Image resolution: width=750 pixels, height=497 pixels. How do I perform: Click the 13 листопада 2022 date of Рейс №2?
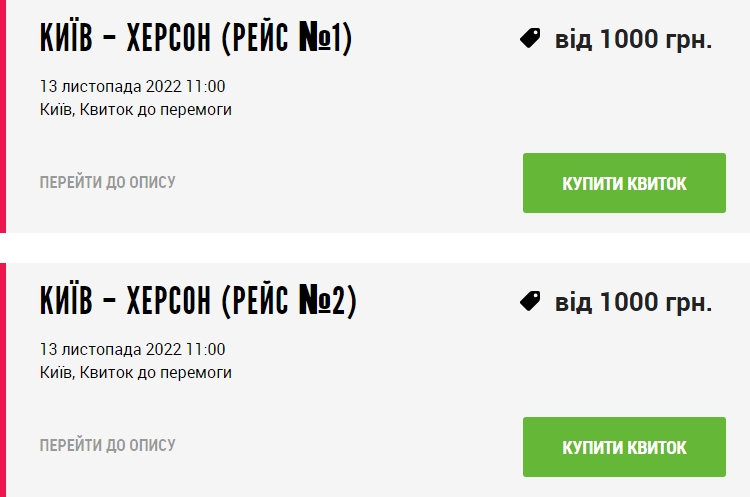[x=132, y=349]
